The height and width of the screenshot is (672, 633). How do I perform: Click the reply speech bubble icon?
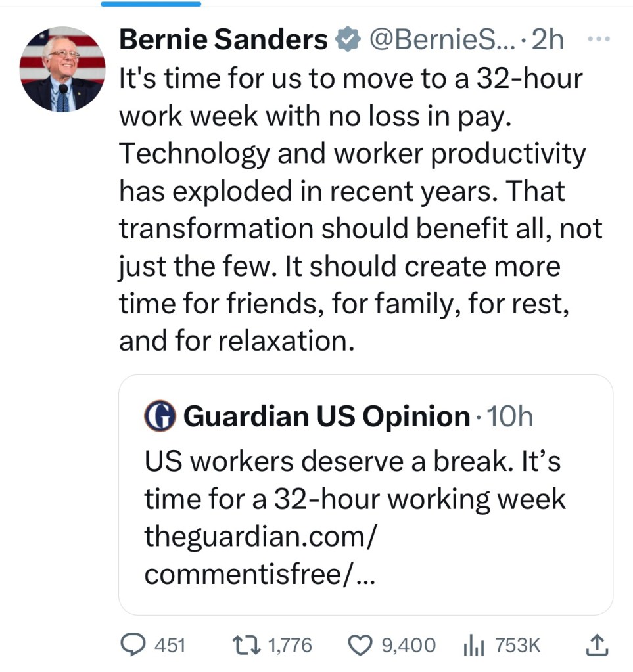135,645
